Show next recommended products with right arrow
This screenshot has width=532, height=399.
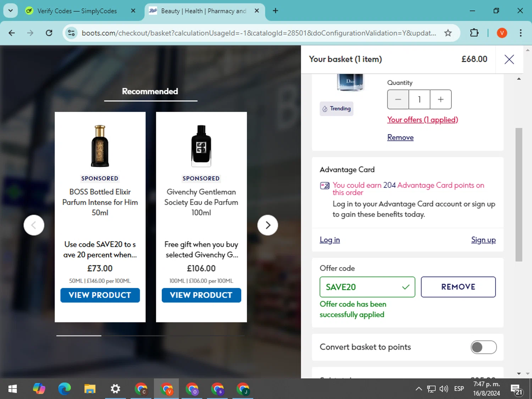268,225
